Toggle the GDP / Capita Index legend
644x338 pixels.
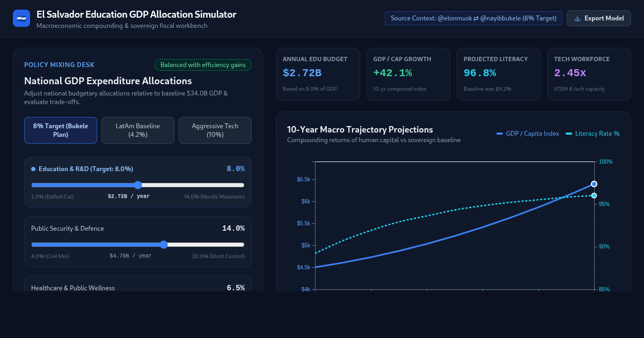pyautogui.click(x=528, y=134)
